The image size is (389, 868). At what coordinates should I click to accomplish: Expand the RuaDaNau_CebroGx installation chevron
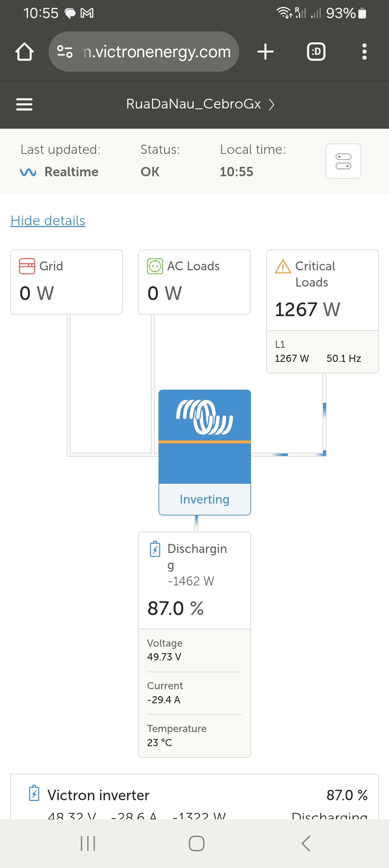tap(272, 104)
